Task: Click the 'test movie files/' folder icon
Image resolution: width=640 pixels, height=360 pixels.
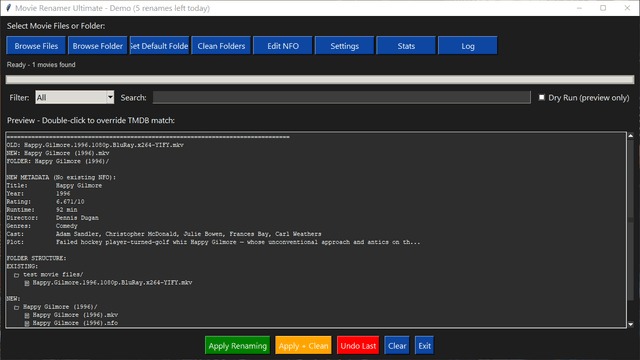Action: point(16,275)
